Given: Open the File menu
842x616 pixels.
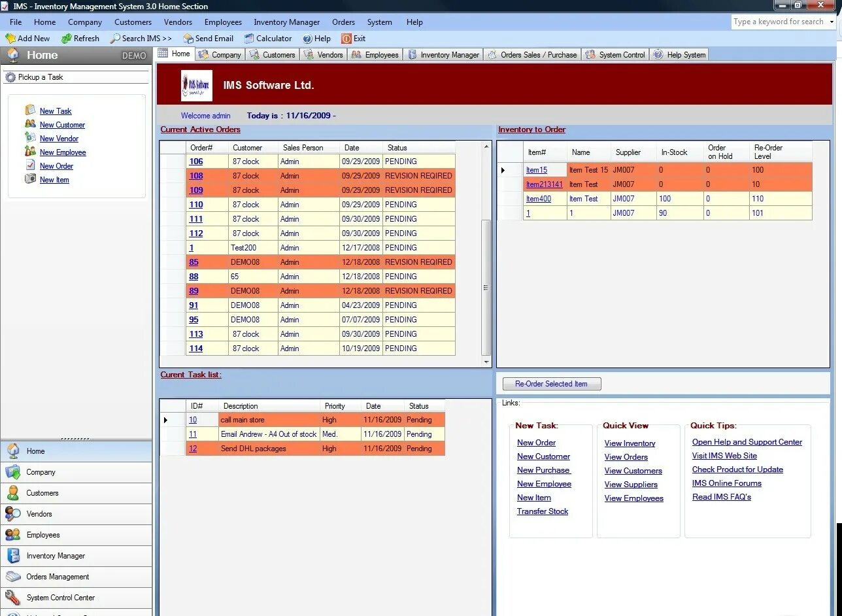Looking at the screenshot, I should point(16,22).
